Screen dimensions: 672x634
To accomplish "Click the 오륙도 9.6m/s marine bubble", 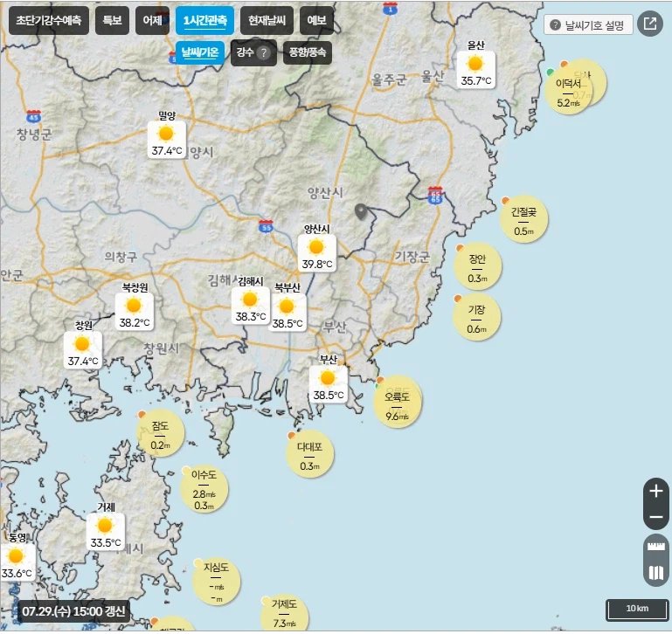I will click(397, 404).
